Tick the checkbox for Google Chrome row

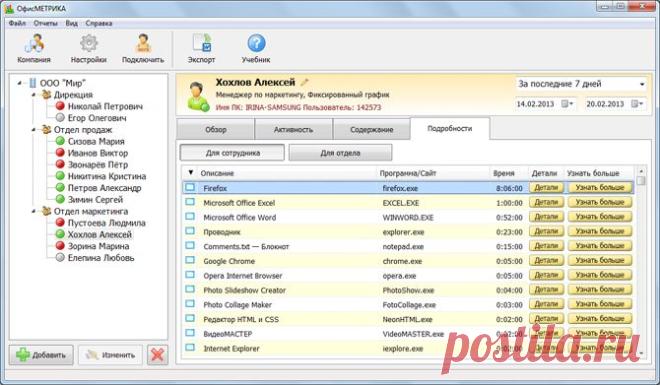[x=190, y=260]
